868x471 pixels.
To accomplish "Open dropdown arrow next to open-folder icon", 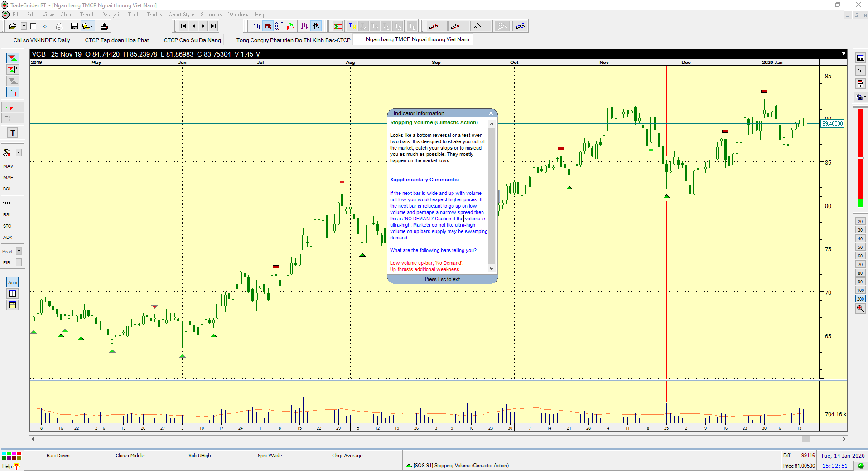I will tap(24, 26).
